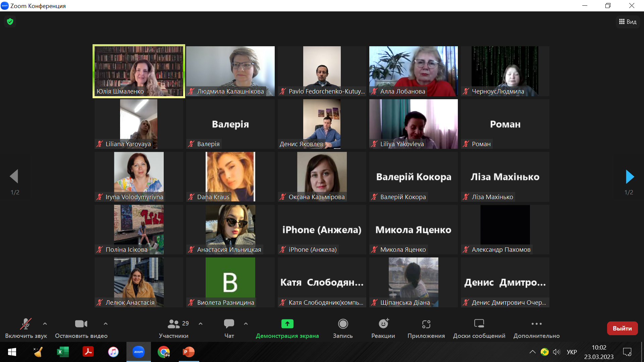The image size is (644, 362).
Task: Stop video with Остановить видео
Action: click(81, 328)
